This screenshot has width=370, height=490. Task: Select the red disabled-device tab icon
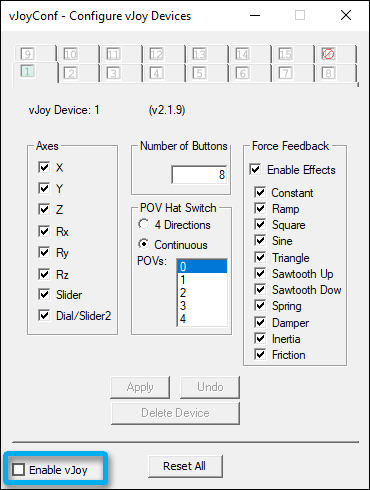[x=328, y=54]
